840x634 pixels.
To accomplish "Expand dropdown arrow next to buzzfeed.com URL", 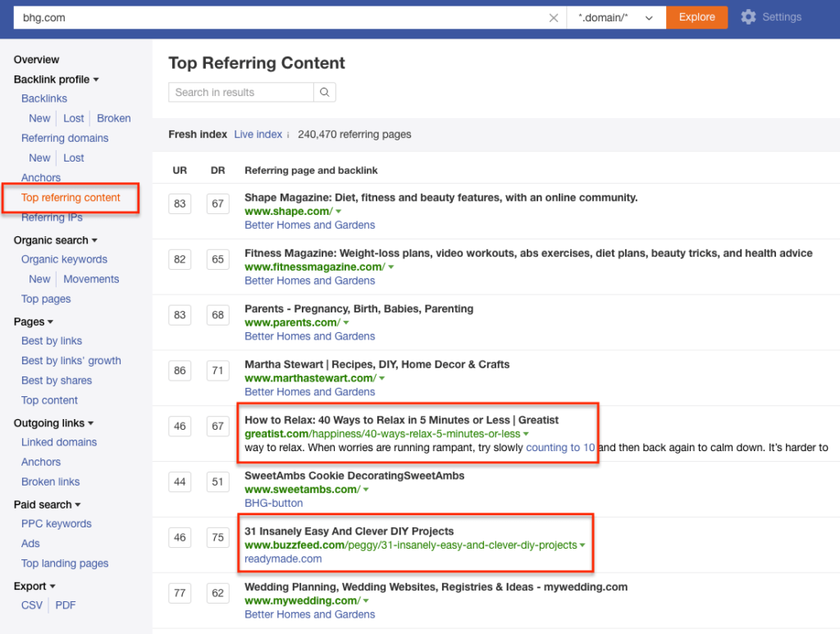I will pos(582,545).
